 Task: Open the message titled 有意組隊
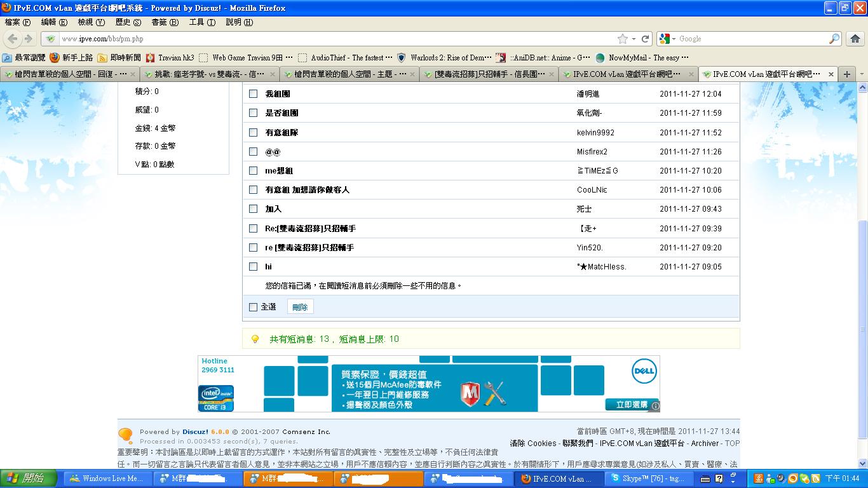281,133
